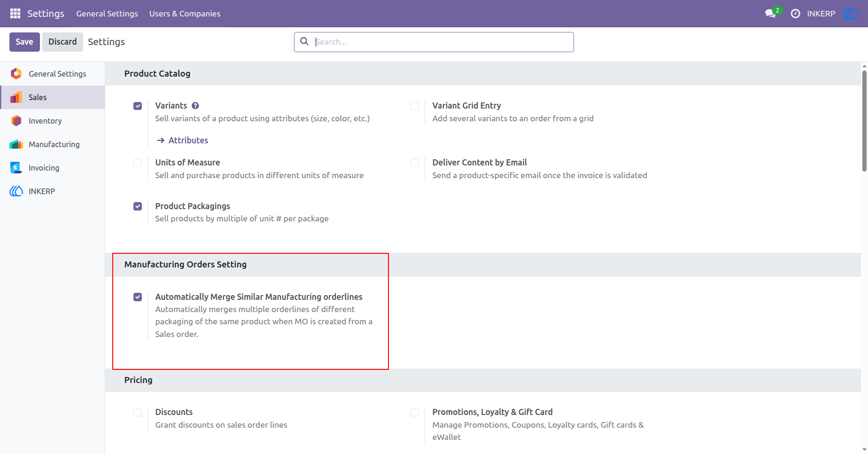This screenshot has height=454, width=868.
Task: Click the Pricing section header
Action: 138,380
